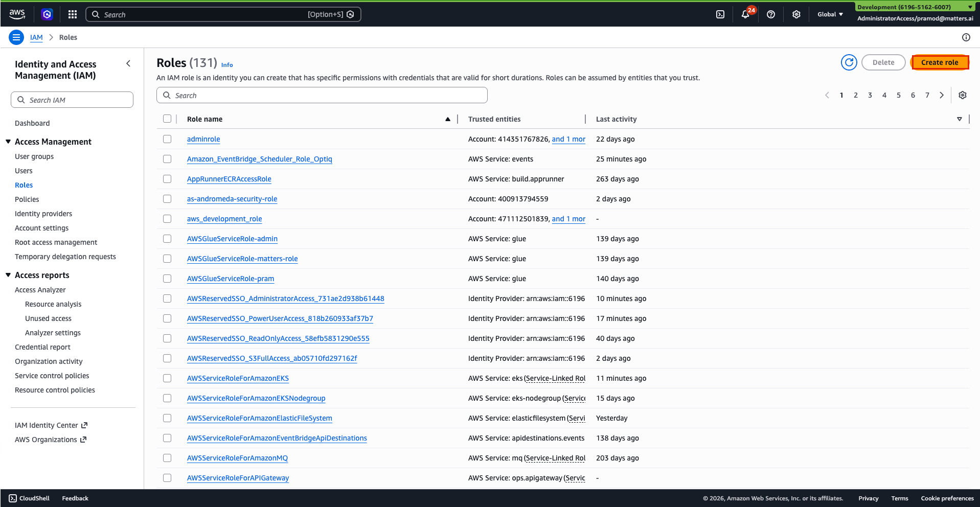Screen dimensions: 980x507
Task: Toggle the select-all roles checkbox
Action: [167, 119]
